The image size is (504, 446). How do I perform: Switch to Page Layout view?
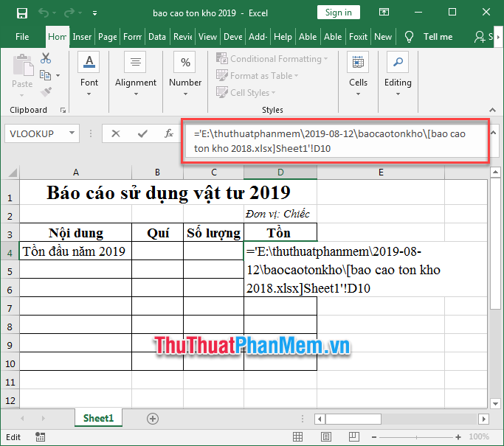(325, 437)
